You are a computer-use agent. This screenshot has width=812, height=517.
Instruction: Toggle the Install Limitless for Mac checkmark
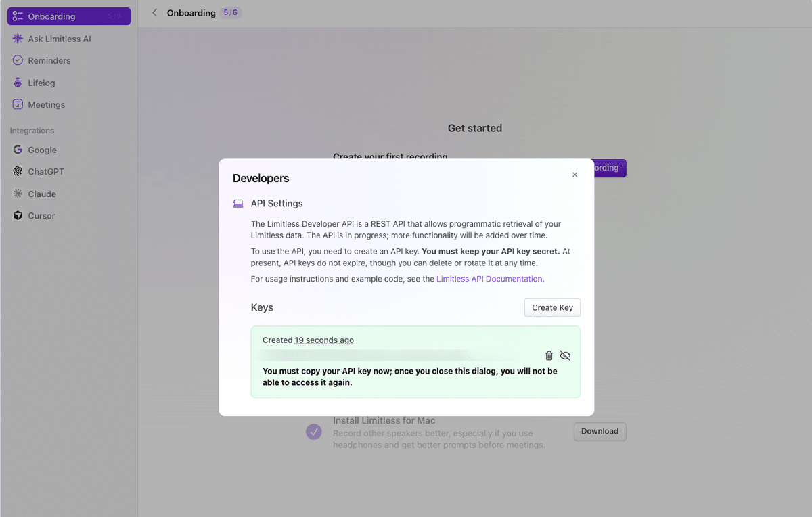(x=314, y=431)
